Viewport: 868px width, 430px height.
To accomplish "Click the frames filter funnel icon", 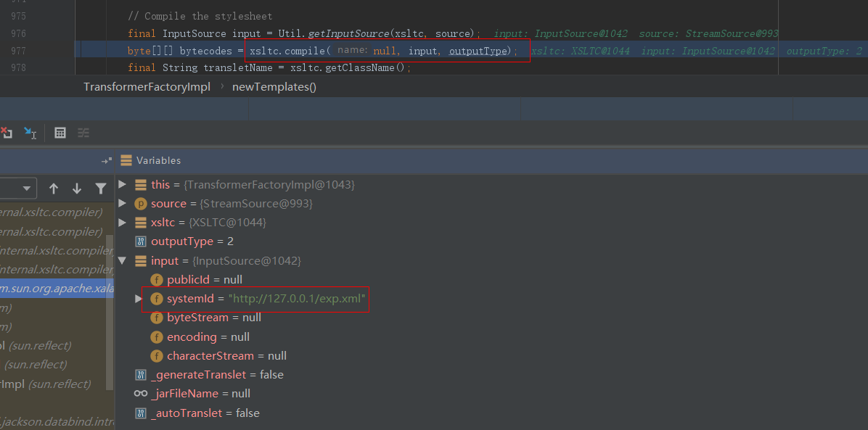I will 101,189.
